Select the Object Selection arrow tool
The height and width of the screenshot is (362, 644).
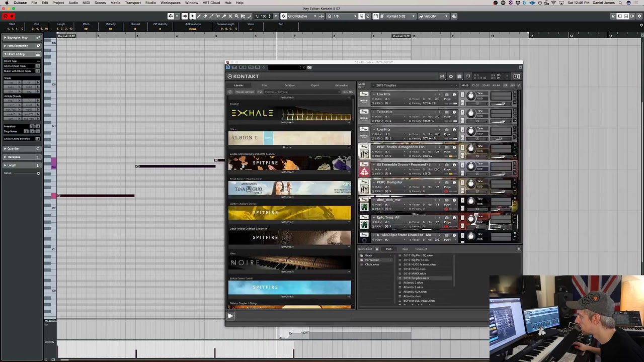(193, 16)
